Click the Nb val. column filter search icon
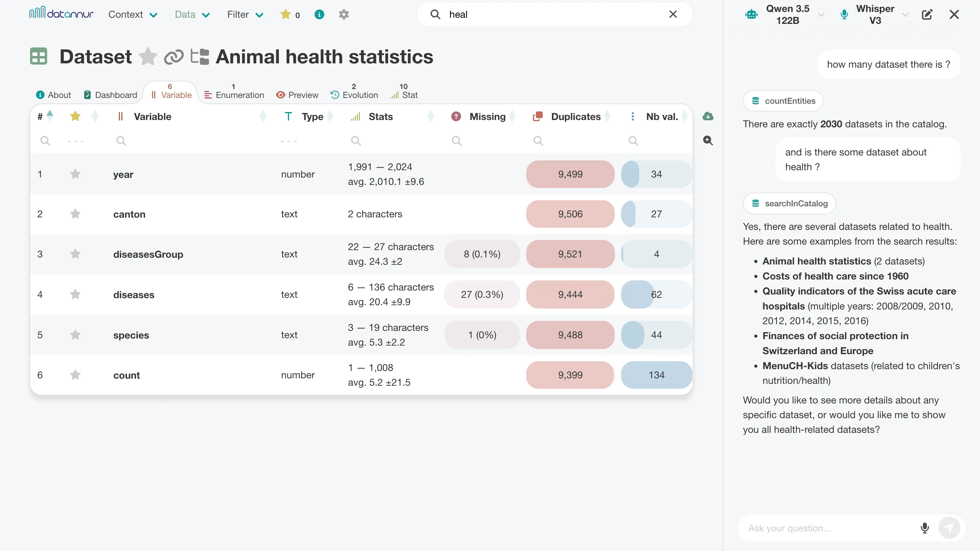The width and height of the screenshot is (980, 551). [x=633, y=141]
